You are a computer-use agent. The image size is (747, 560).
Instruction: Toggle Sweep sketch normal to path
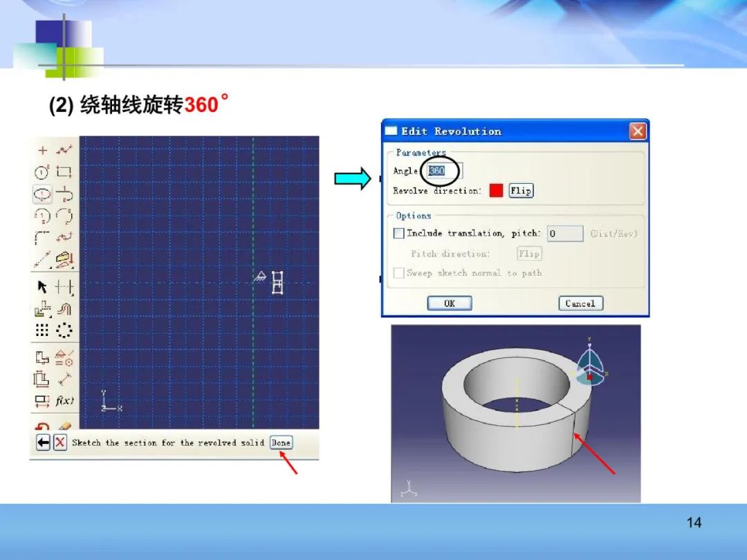pos(398,273)
